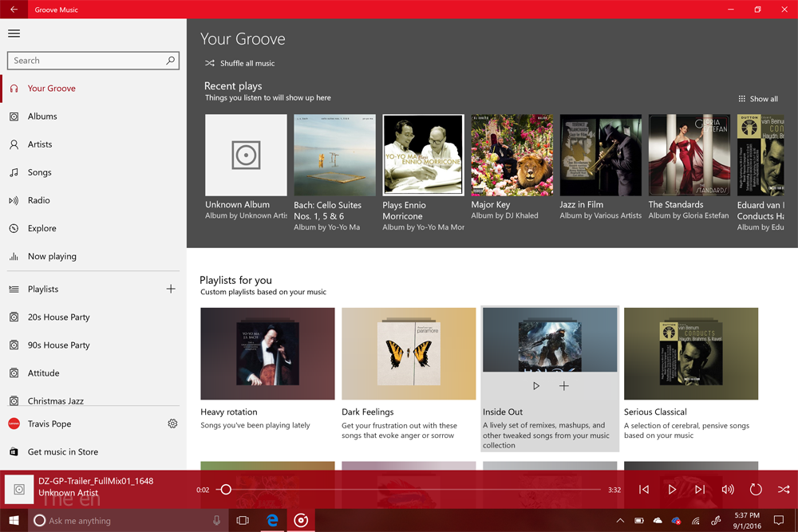This screenshot has height=532, width=798.
Task: Go to Artists in the sidebar
Action: click(x=93, y=144)
